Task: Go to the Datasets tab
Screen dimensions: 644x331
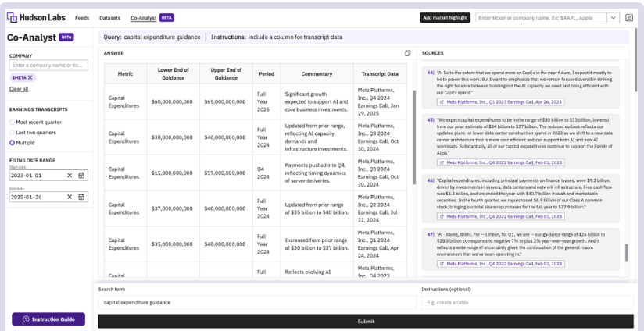Action: tap(110, 17)
